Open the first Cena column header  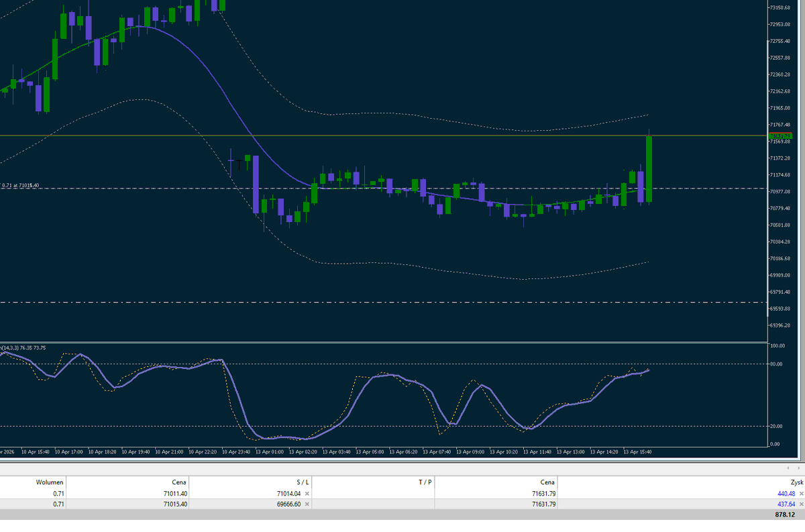point(178,482)
